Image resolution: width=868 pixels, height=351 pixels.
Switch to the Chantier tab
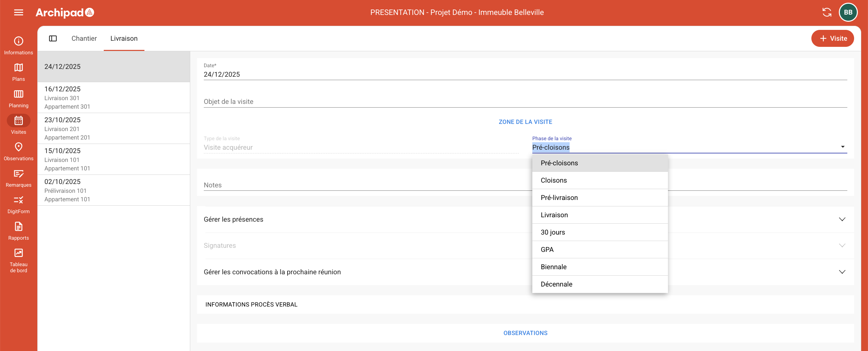click(84, 38)
